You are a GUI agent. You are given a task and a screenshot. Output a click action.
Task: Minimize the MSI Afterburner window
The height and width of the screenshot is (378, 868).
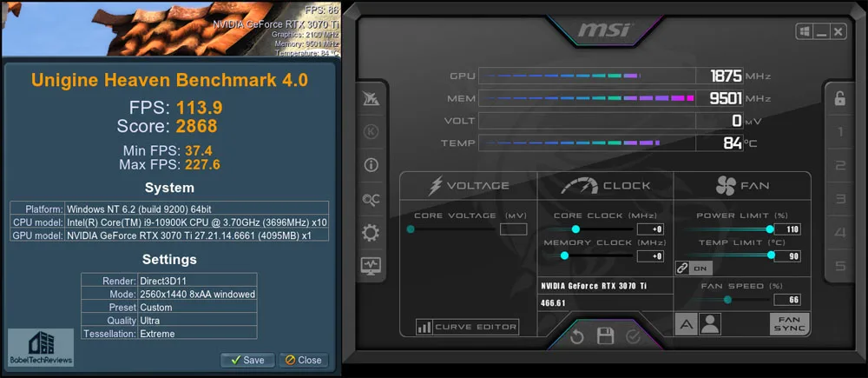pyautogui.click(x=821, y=31)
